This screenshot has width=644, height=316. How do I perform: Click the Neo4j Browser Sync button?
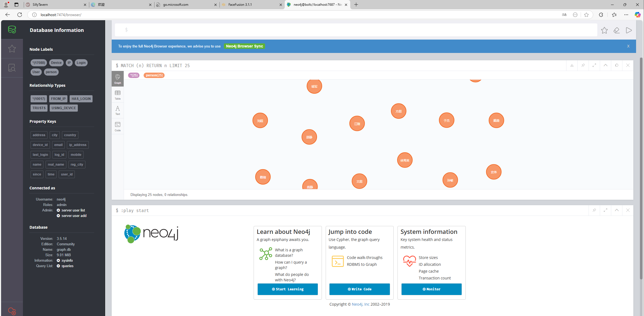click(x=244, y=46)
